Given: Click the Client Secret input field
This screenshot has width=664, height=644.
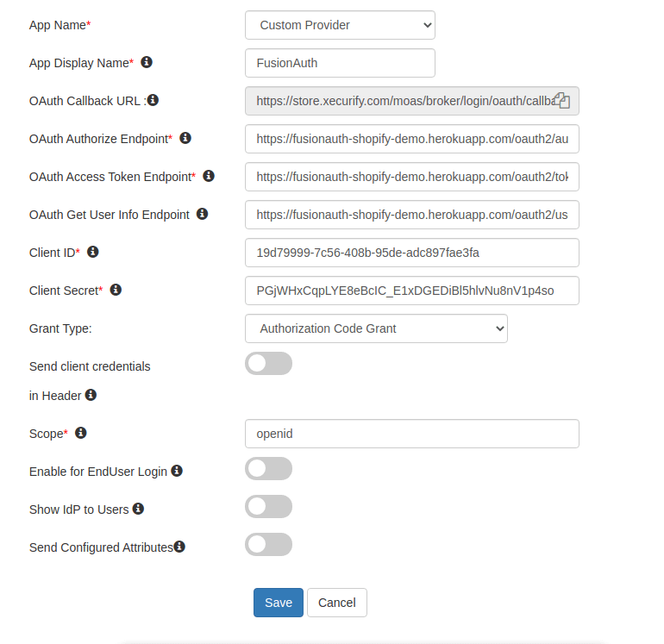Looking at the screenshot, I should click(412, 291).
